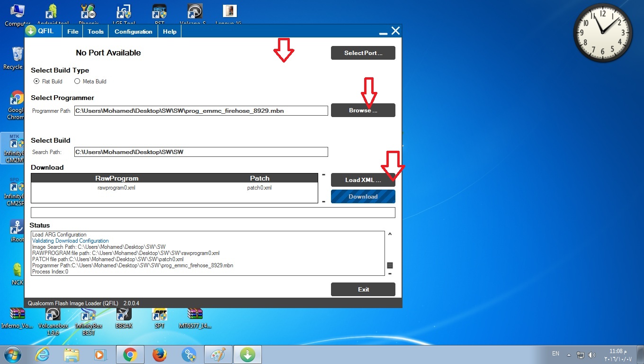The height and width of the screenshot is (364, 644).
Task: Click the Exit button
Action: coord(363,290)
